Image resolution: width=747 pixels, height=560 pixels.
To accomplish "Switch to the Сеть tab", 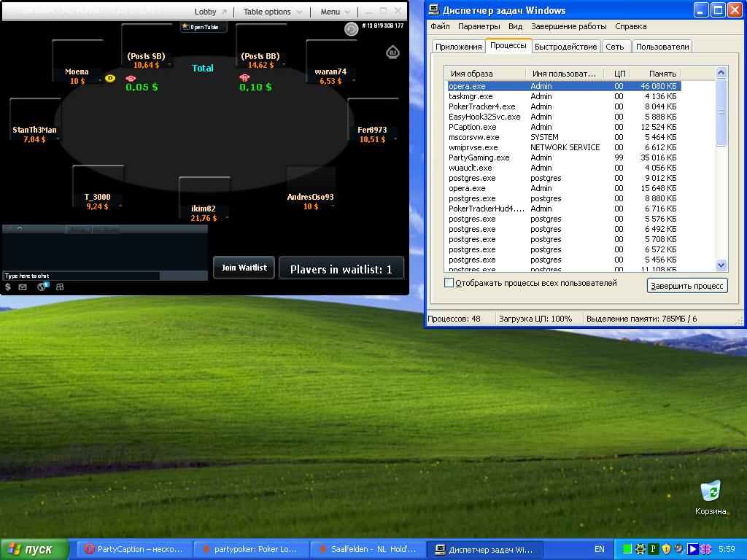I will point(614,47).
